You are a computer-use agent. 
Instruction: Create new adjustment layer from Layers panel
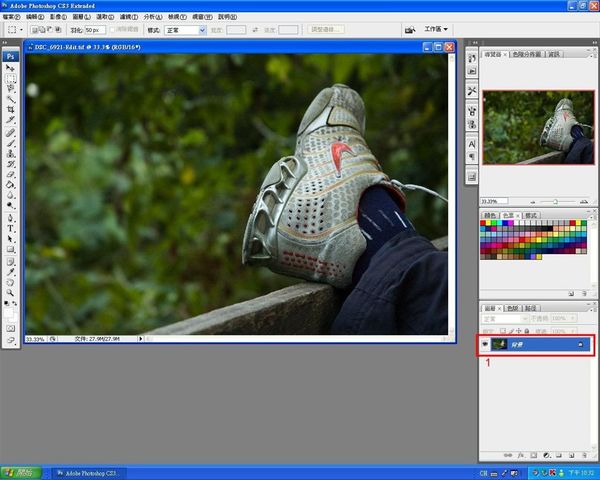[x=547, y=456]
